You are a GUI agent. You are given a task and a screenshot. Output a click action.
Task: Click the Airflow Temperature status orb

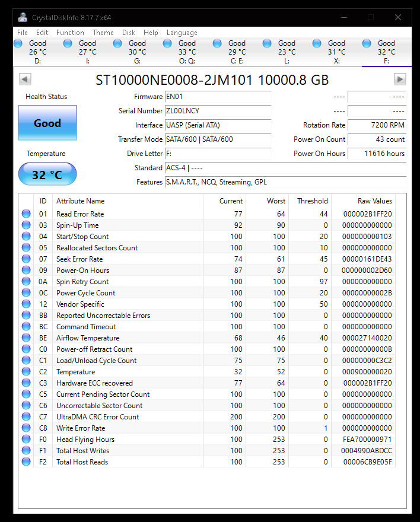26,338
